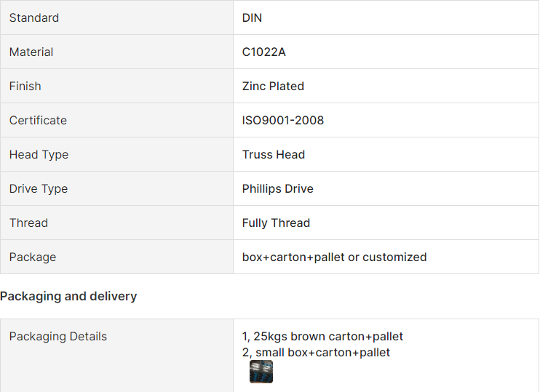The image size is (540, 392).
Task: Select the box+carton+pallet or customized text
Action: coord(334,257)
